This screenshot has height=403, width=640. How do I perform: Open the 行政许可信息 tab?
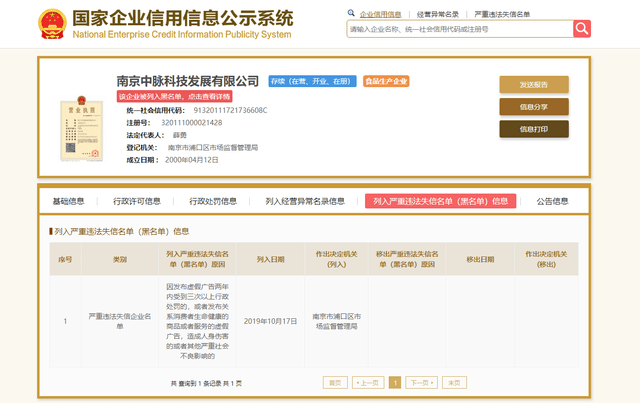[137, 201]
